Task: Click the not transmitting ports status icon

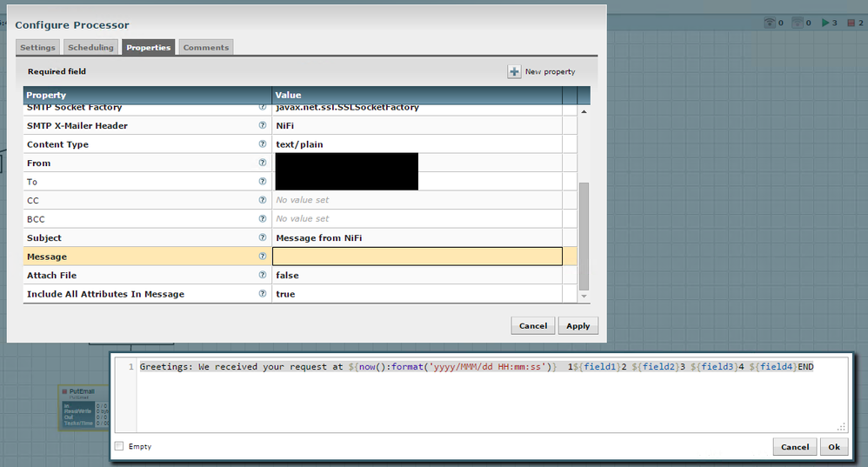Action: (x=798, y=23)
